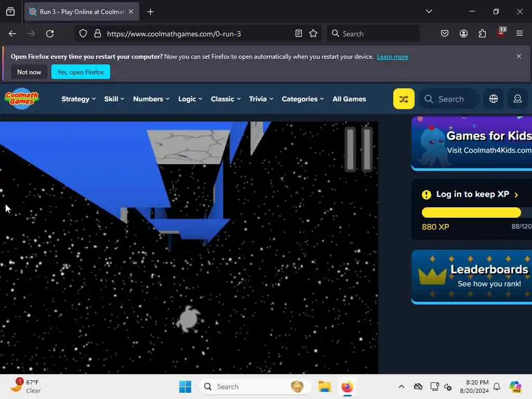The height and width of the screenshot is (399, 532).
Task: Follow the Learn more link
Action: [x=393, y=57]
